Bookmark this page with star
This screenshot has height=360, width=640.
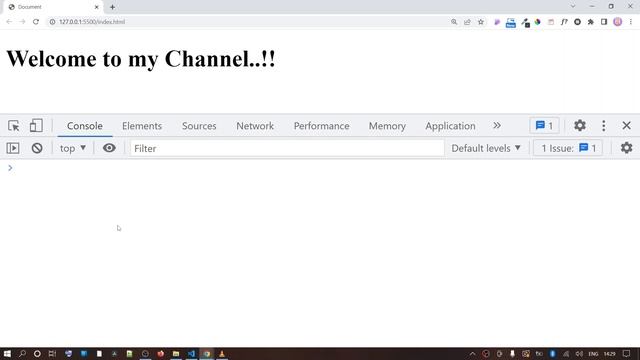(481, 22)
